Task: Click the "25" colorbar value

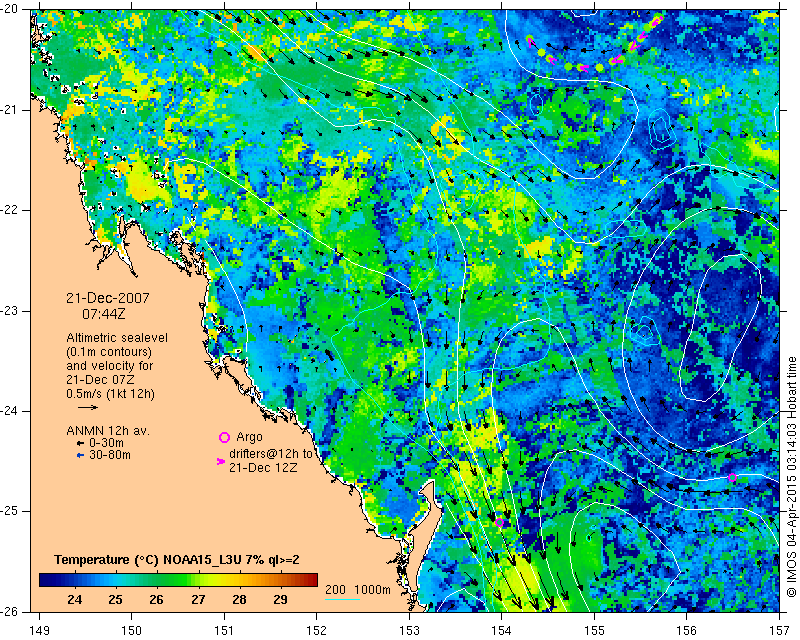Action: (x=115, y=600)
